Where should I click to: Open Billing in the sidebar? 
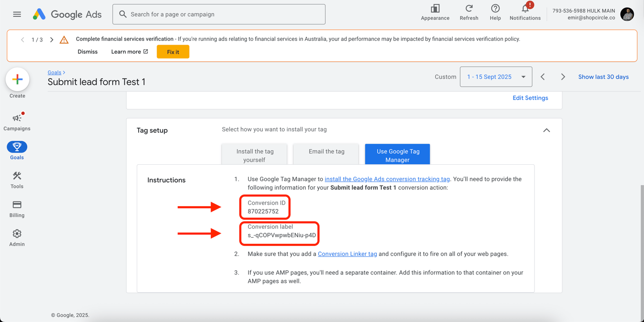coord(17,209)
